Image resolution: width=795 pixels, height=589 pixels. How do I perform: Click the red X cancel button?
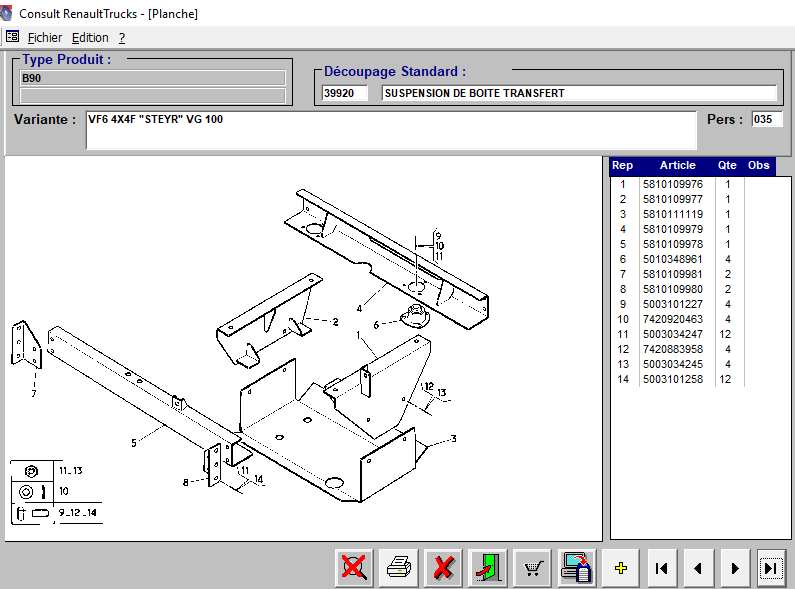444,567
